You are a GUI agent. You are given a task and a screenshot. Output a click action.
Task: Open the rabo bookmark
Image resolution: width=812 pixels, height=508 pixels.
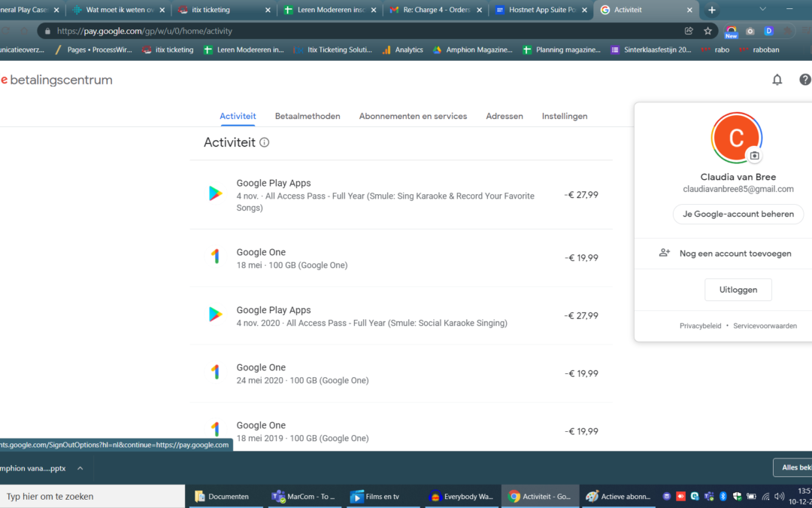715,50
